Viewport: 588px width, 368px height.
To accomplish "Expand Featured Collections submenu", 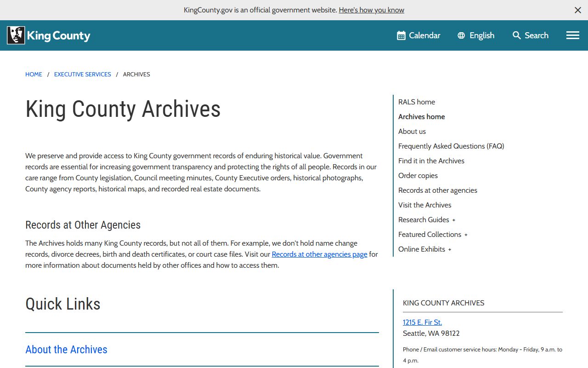I will [x=466, y=235].
